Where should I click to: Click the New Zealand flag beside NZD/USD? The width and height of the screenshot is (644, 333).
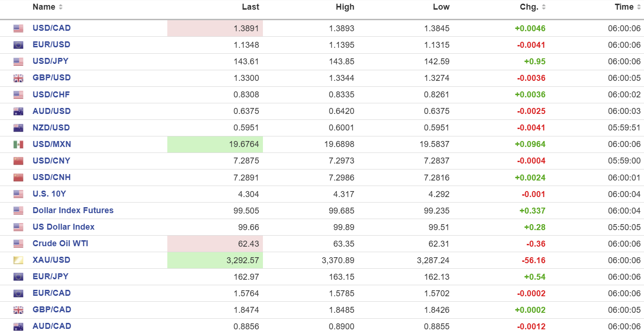tap(18, 128)
